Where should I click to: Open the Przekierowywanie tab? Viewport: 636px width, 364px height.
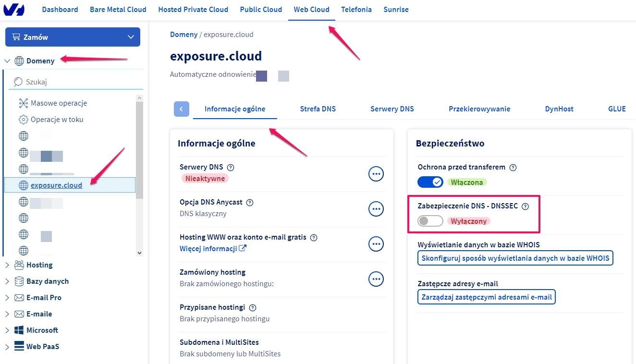click(x=479, y=109)
